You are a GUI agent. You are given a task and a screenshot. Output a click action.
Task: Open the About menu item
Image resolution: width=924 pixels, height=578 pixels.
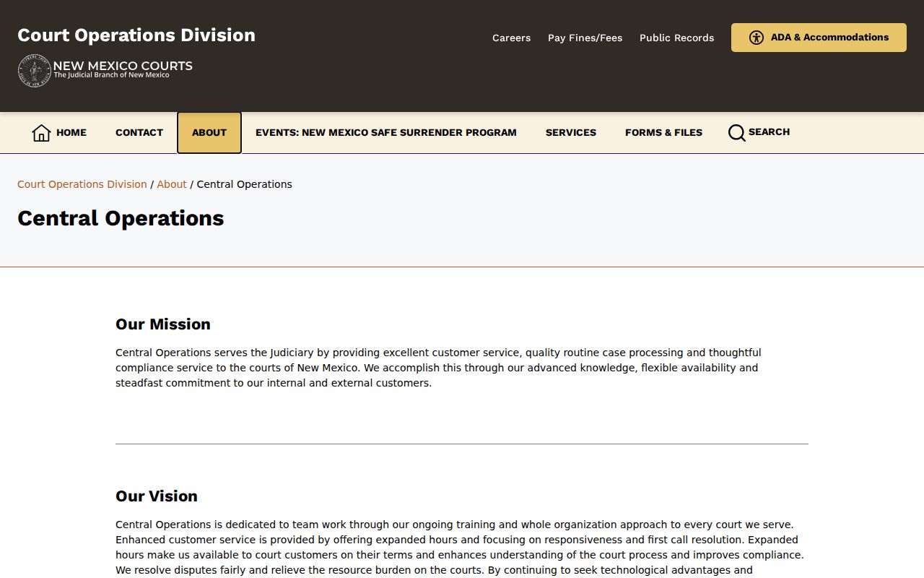209,133
